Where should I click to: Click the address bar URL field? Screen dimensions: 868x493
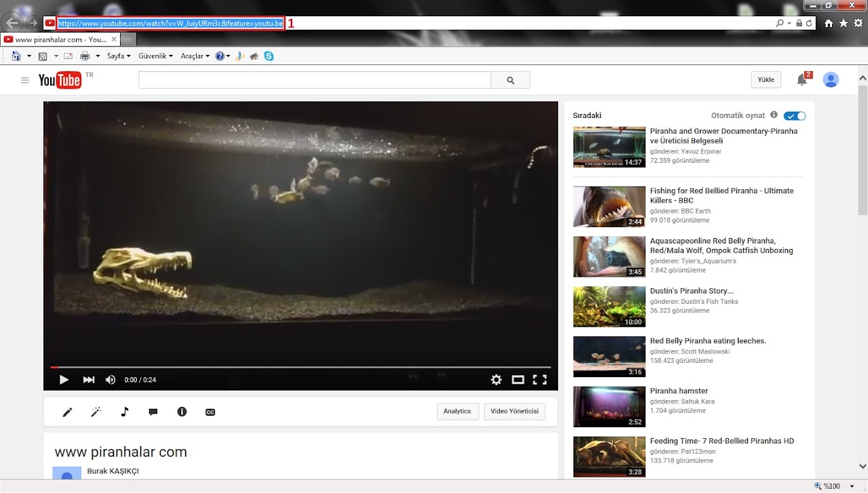[x=170, y=23]
